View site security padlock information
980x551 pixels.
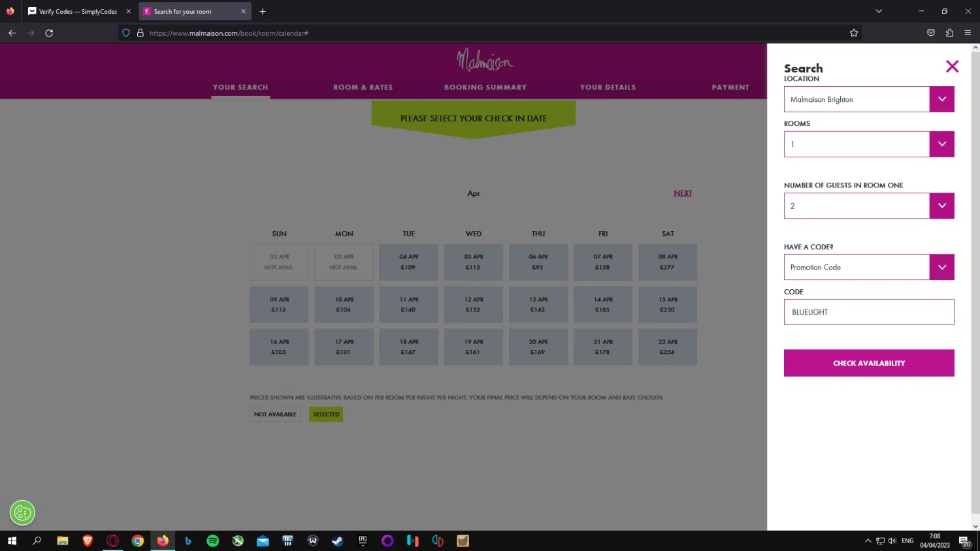tap(140, 33)
